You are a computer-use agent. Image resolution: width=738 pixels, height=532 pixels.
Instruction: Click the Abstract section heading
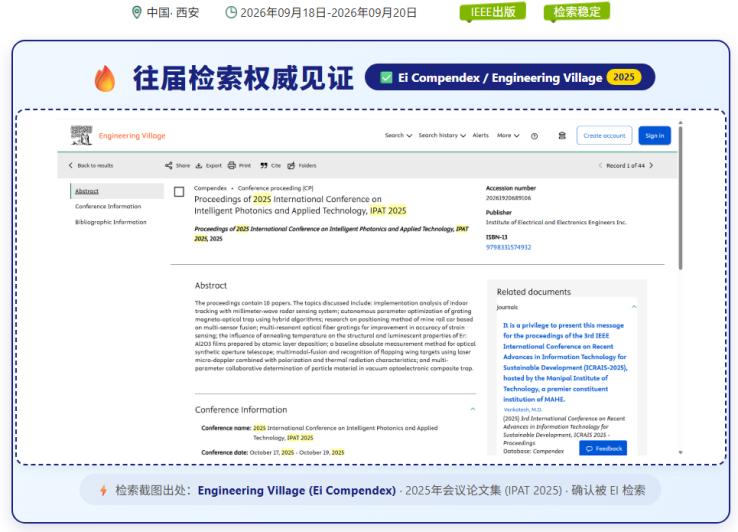click(x=211, y=285)
